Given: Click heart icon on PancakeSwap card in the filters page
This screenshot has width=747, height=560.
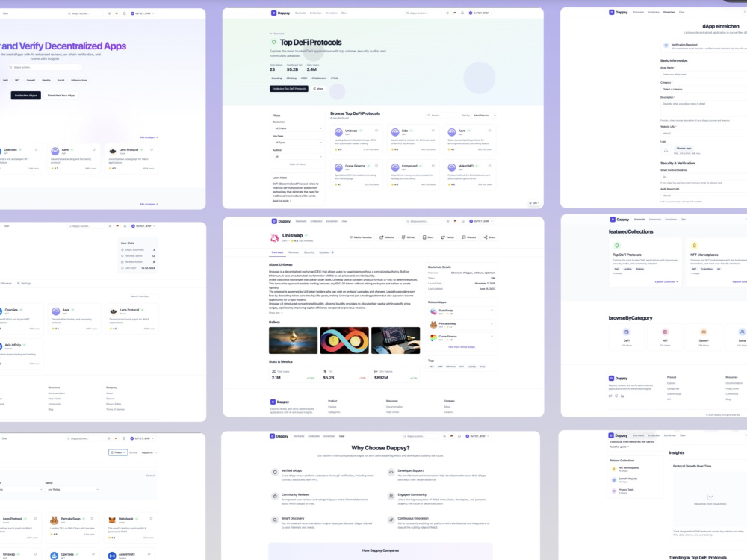Looking at the screenshot, I should point(92,519).
